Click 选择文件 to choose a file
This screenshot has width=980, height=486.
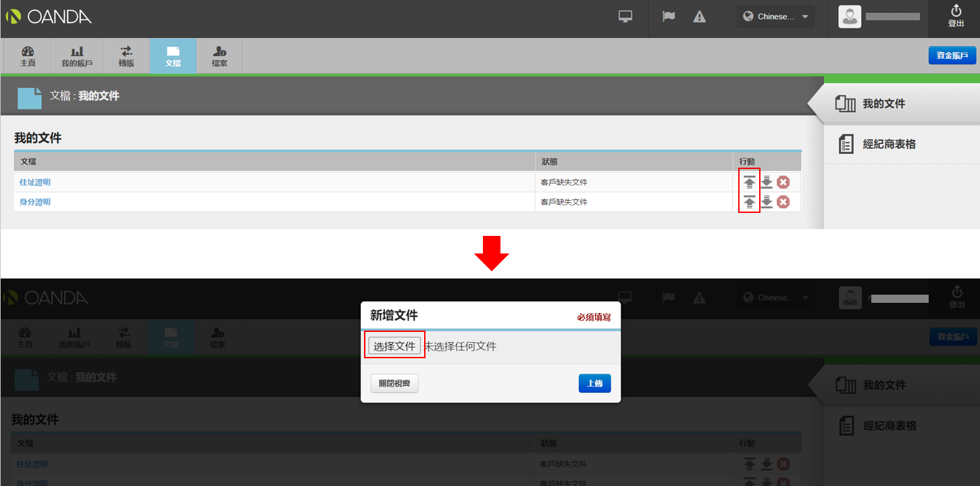point(394,346)
